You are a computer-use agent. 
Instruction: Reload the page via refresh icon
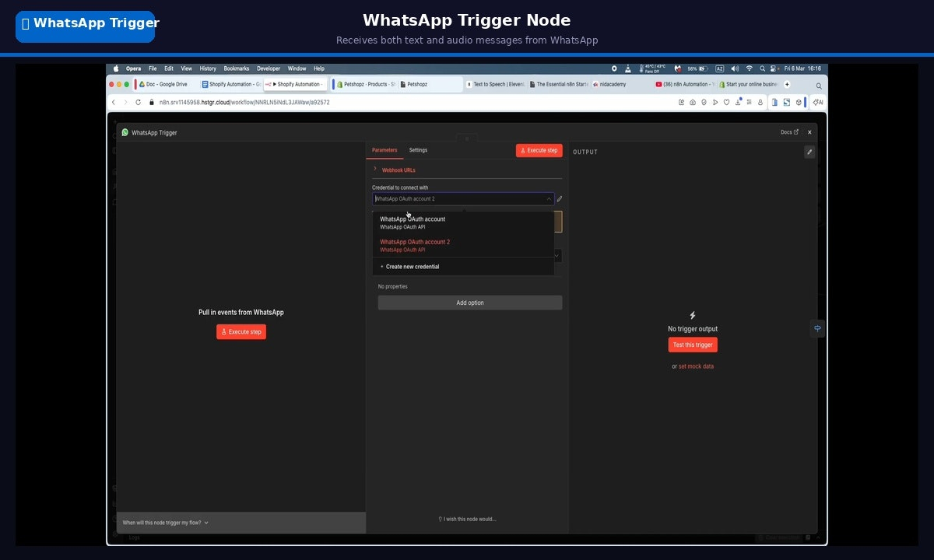[139, 102]
